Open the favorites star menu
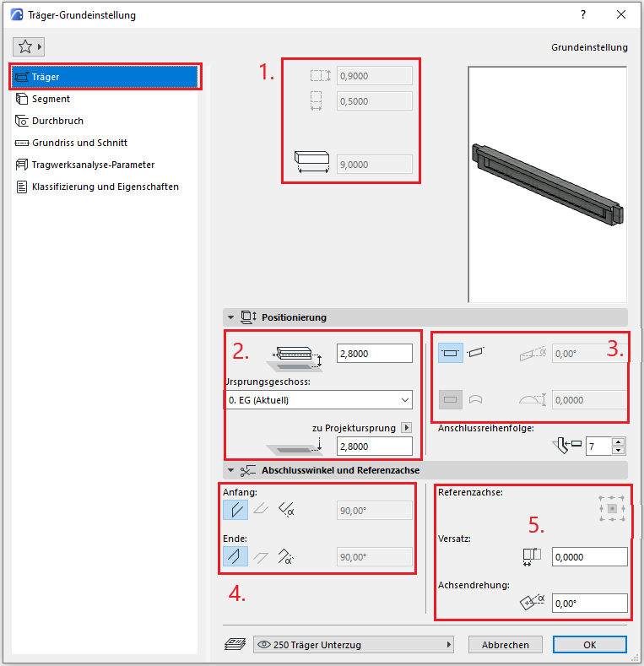Viewport: 644px width, 666px height. point(28,46)
